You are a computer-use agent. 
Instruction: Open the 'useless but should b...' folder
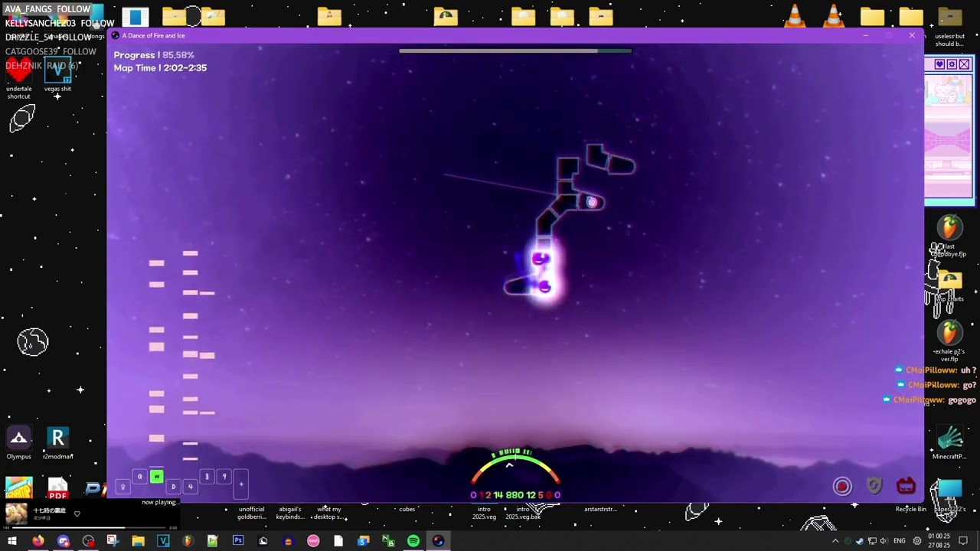(x=949, y=27)
